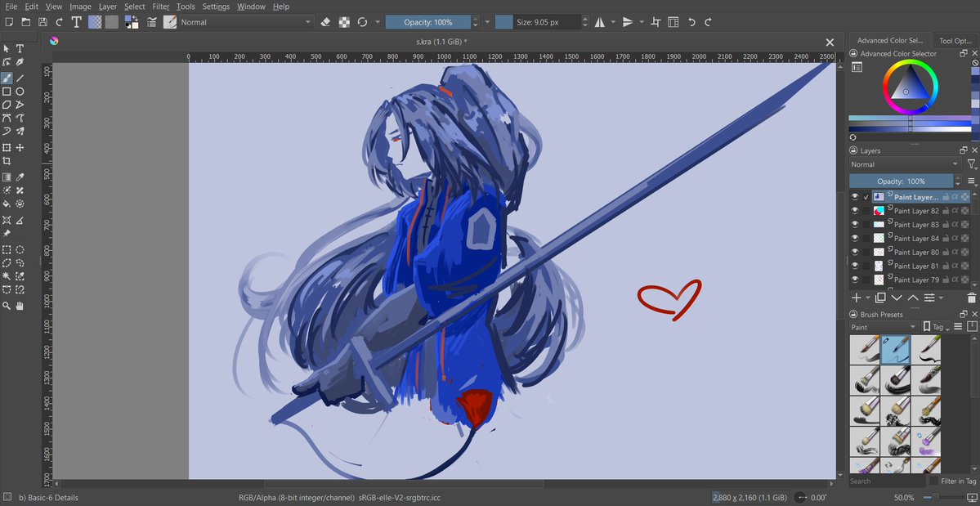This screenshot has height=506, width=980.
Task: Choose the Line tool
Action: click(x=20, y=78)
